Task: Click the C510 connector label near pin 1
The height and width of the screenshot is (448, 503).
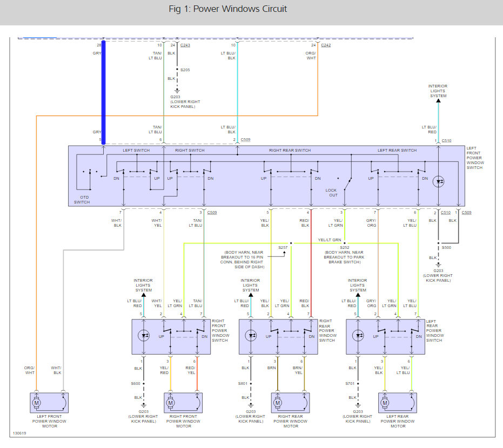Action: tap(446, 141)
